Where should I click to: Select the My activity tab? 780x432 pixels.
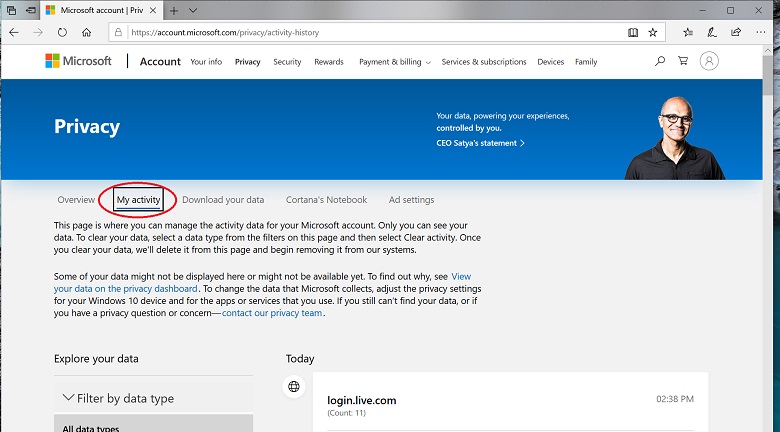tap(138, 200)
